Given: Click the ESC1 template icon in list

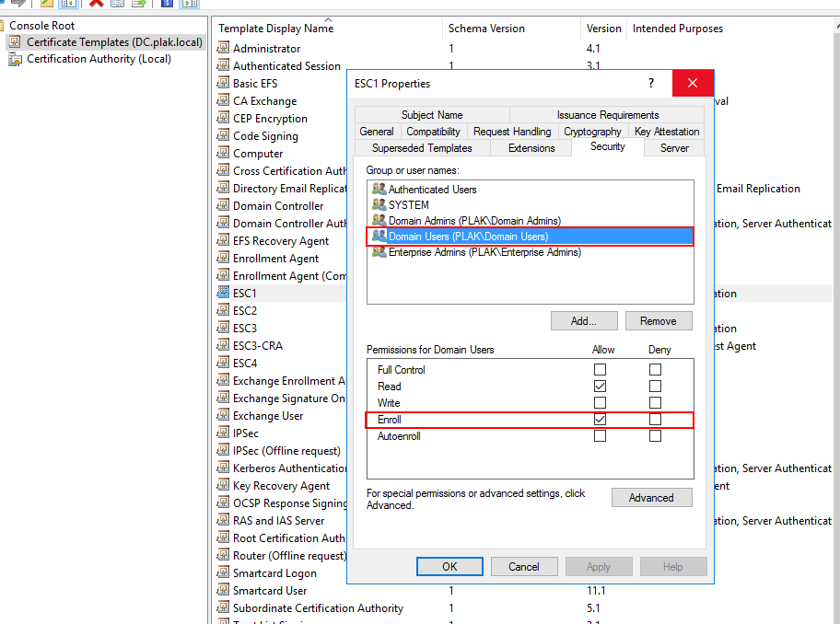Looking at the screenshot, I should point(223,293).
